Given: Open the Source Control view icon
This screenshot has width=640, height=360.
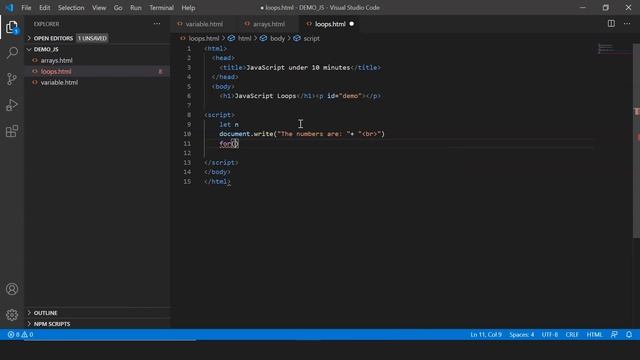Looking at the screenshot, I should pyautogui.click(x=12, y=79).
